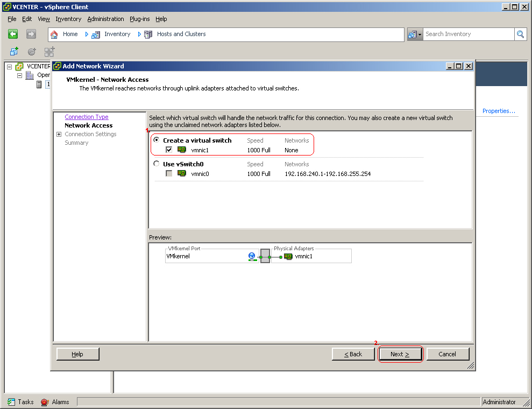Expand the Connection Settings wizard step
This screenshot has height=409, width=532.
pos(59,135)
